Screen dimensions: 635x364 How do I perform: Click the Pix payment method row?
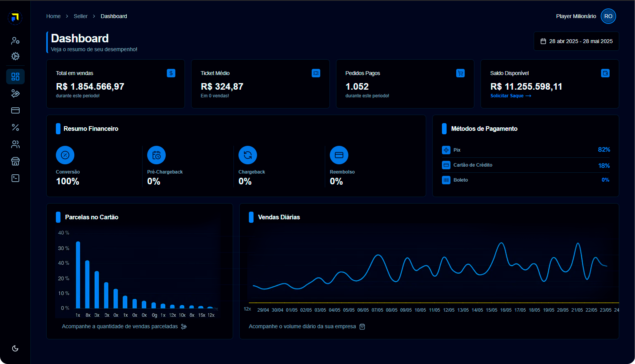[x=526, y=150]
